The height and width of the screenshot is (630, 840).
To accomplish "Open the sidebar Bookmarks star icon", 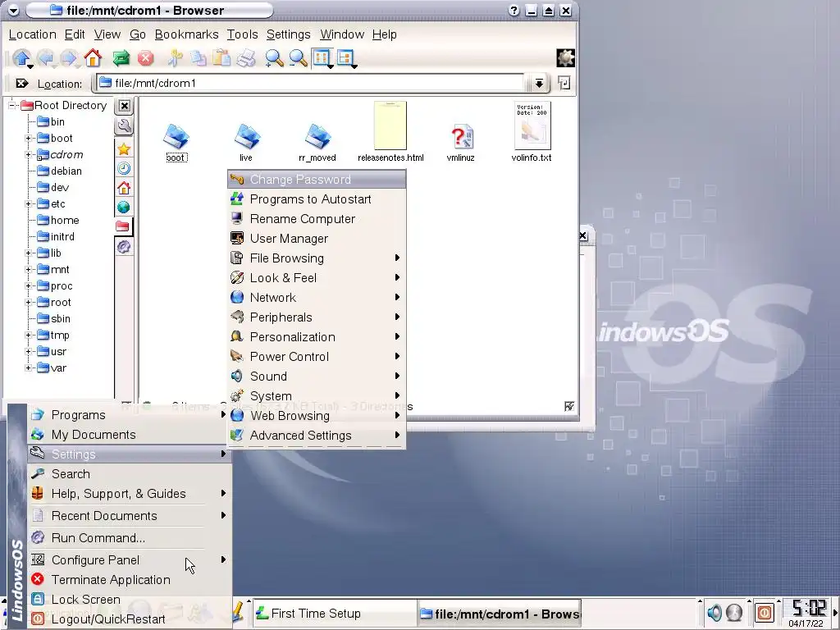I will click(124, 149).
